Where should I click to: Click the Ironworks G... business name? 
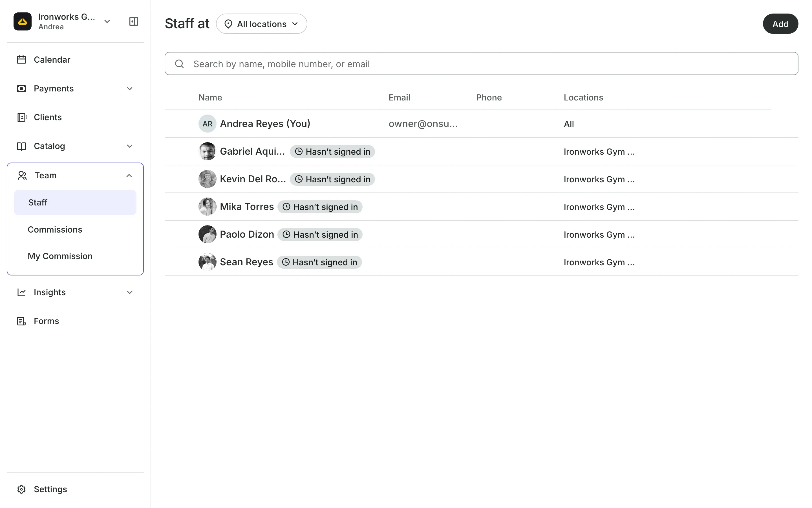(x=67, y=17)
